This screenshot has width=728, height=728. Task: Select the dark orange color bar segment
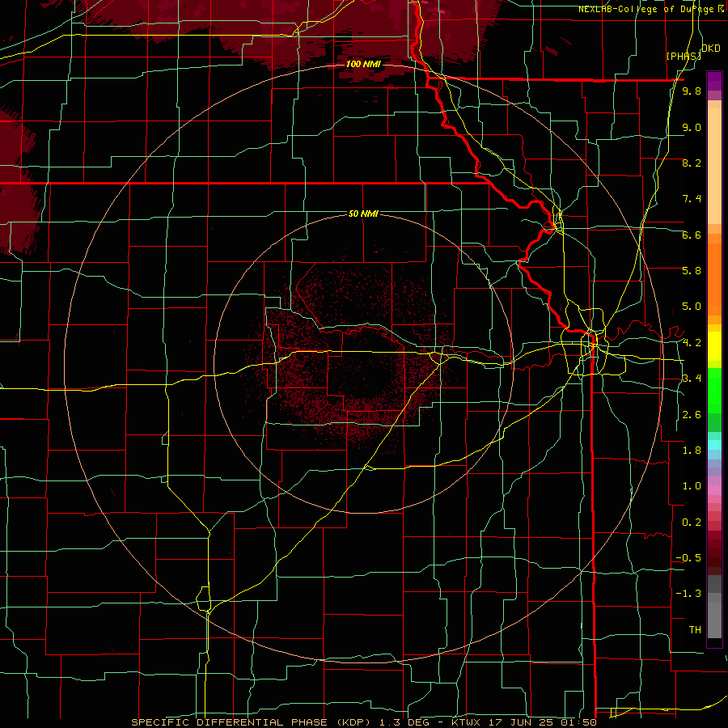[714, 280]
